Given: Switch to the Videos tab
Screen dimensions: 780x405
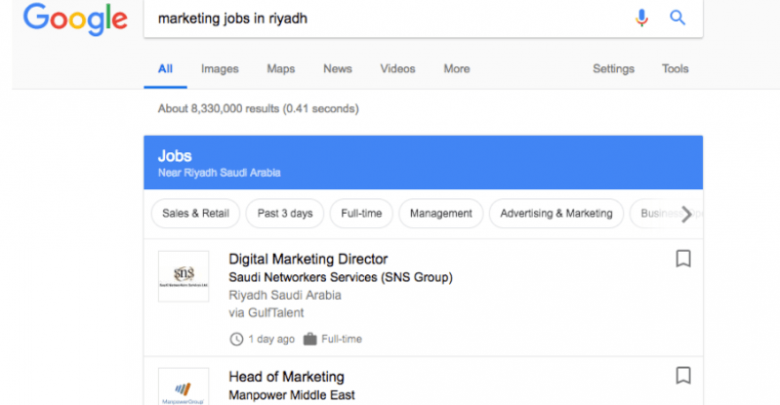Looking at the screenshot, I should click(x=398, y=69).
